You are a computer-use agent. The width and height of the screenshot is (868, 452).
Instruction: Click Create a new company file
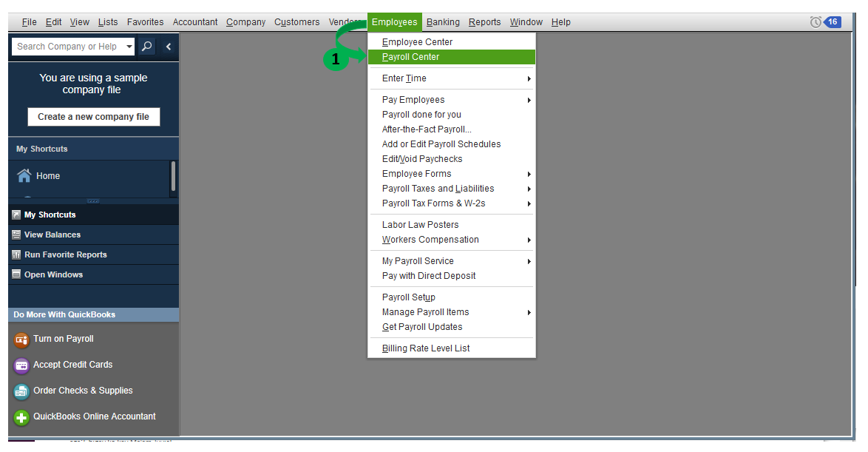93,116
